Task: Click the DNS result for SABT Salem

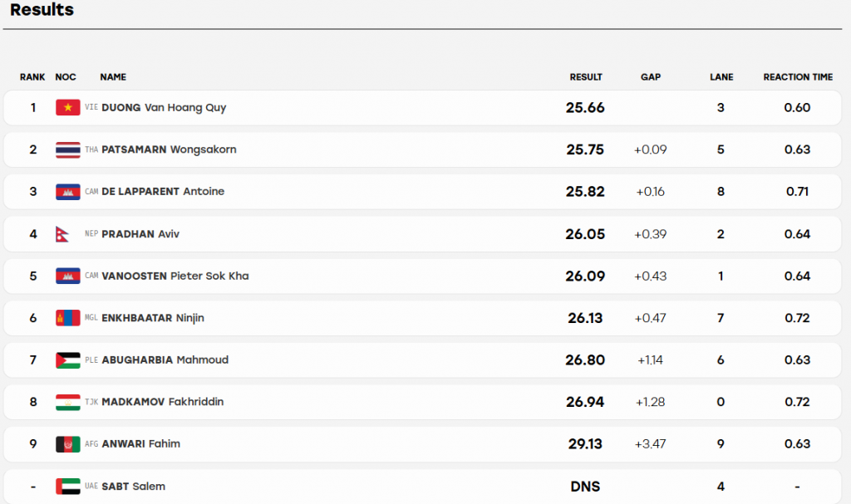Action: [x=585, y=486]
